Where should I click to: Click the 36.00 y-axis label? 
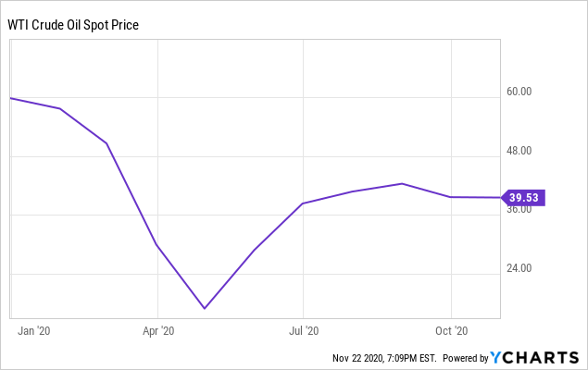pyautogui.click(x=519, y=210)
